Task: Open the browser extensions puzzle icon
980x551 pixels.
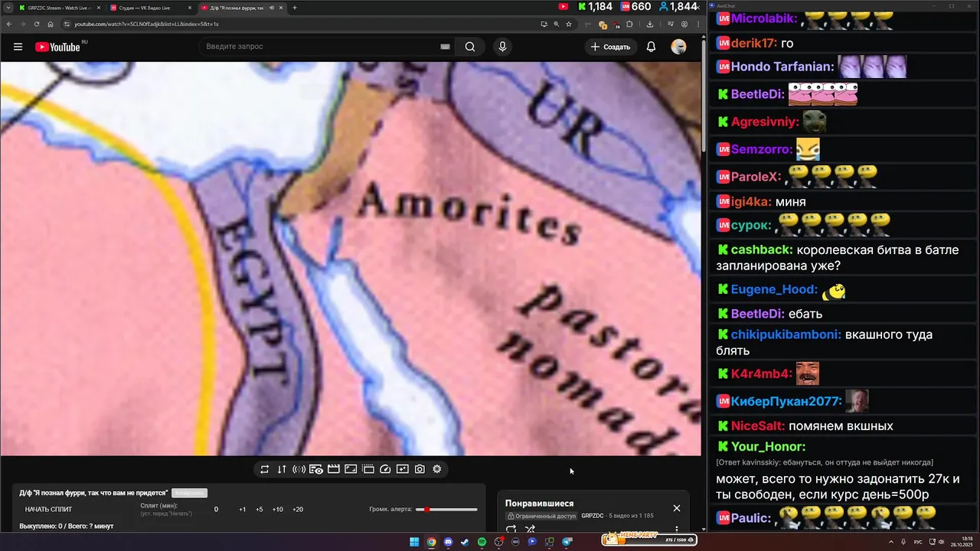Action: pyautogui.click(x=629, y=24)
